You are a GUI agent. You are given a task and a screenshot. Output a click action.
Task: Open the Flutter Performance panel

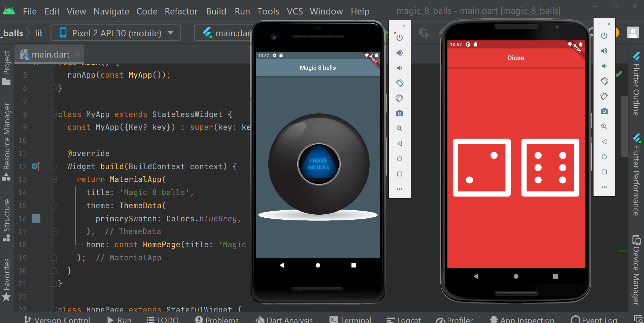coord(636,175)
